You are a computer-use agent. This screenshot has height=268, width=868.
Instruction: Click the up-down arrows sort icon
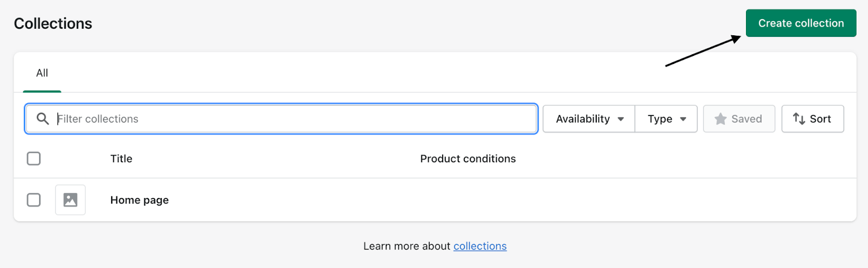[x=799, y=118]
